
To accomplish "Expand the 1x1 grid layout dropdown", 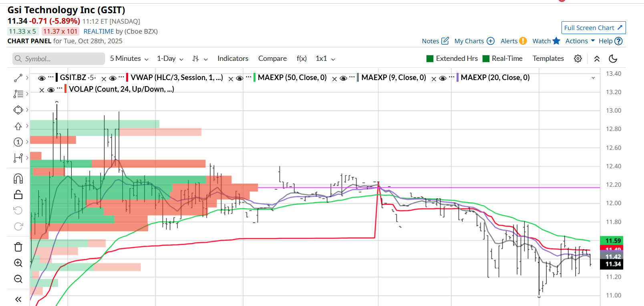I will [325, 58].
